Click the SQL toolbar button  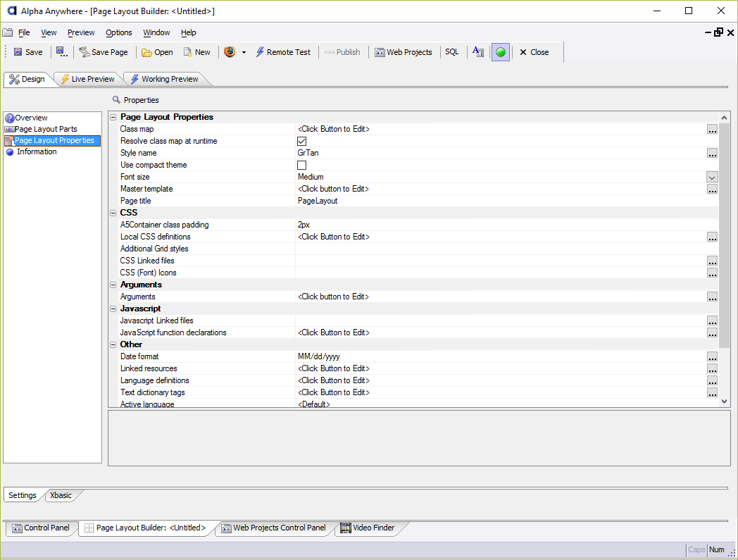click(x=452, y=52)
